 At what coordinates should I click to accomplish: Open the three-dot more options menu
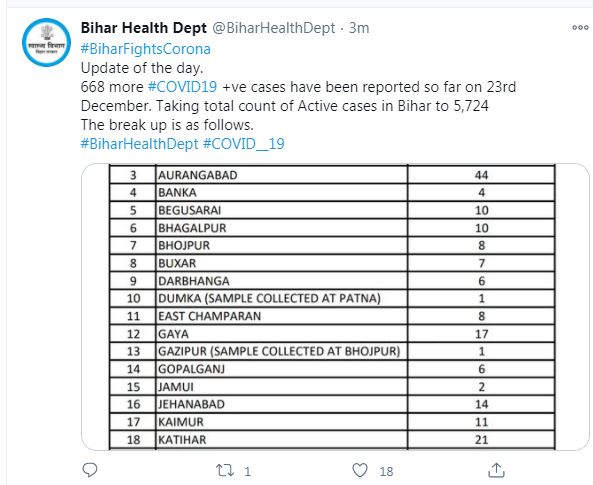pyautogui.click(x=580, y=27)
